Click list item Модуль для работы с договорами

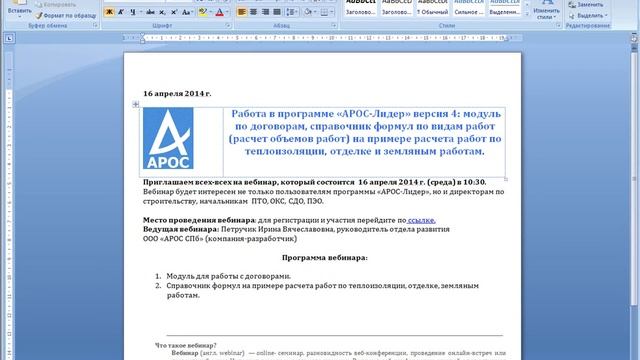point(229,276)
